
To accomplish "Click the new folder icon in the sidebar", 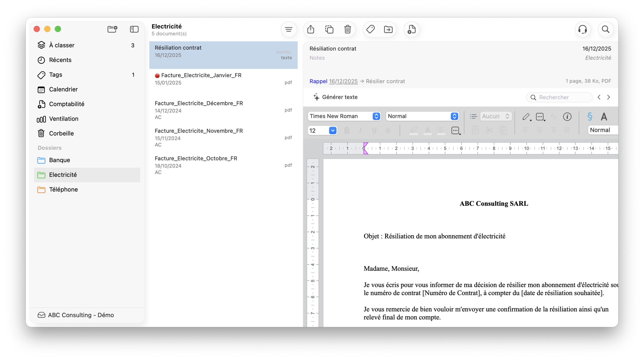I will pos(112,29).
